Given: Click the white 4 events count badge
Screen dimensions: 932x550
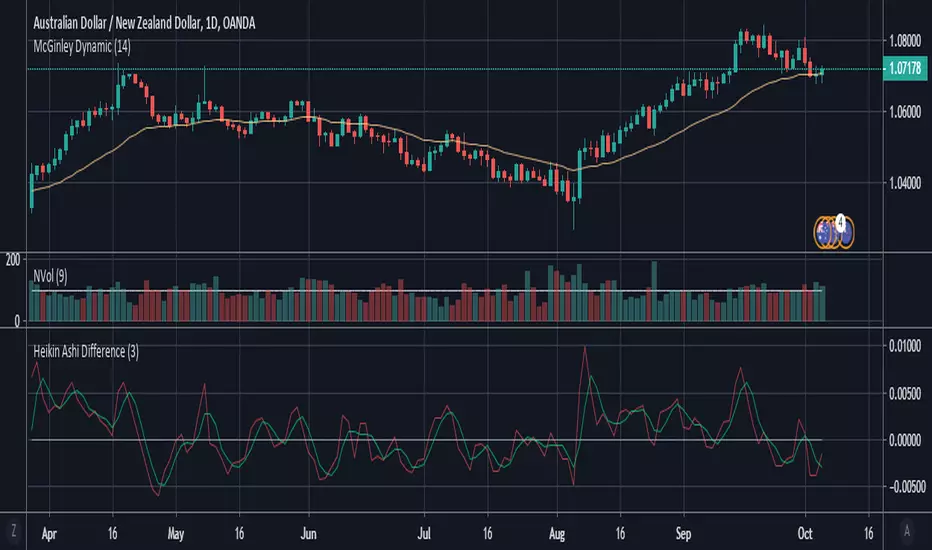Looking at the screenshot, I should click(840, 222).
